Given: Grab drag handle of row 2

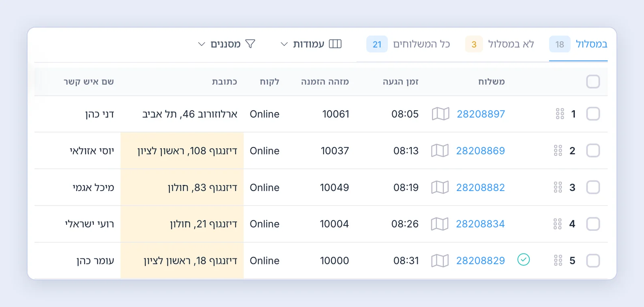Looking at the screenshot, I should [558, 151].
